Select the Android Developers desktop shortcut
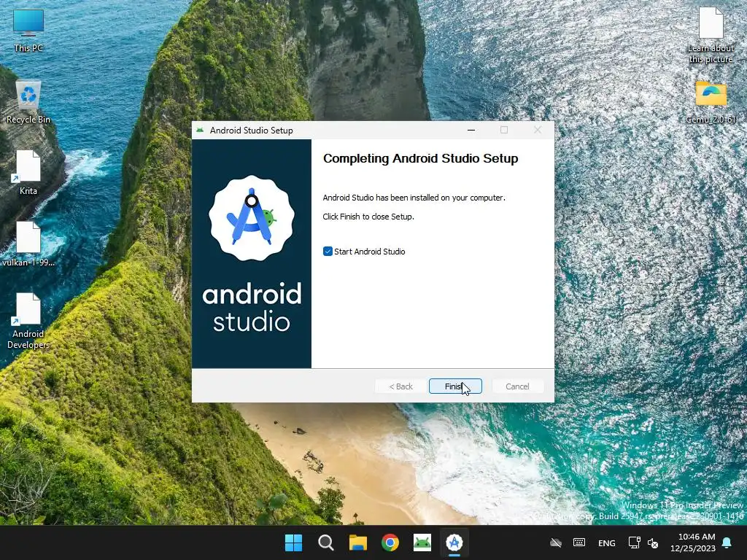The image size is (747, 560). point(28,321)
